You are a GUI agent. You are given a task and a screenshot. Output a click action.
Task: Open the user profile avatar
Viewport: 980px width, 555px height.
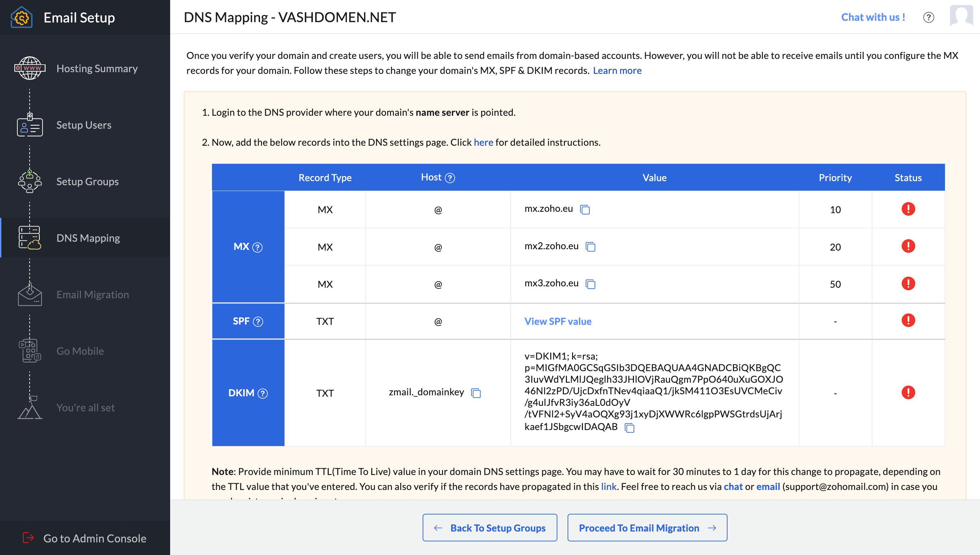tap(961, 16)
